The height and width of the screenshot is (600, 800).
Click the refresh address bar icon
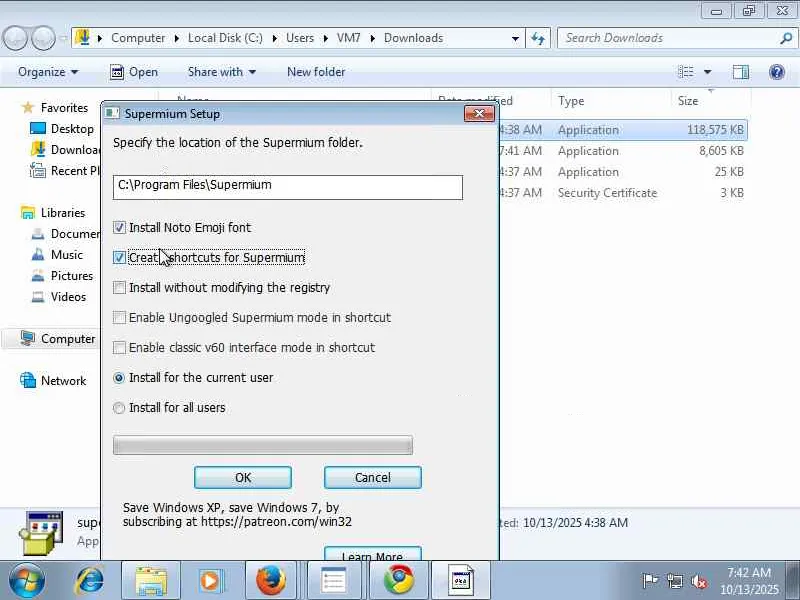pyautogui.click(x=538, y=38)
